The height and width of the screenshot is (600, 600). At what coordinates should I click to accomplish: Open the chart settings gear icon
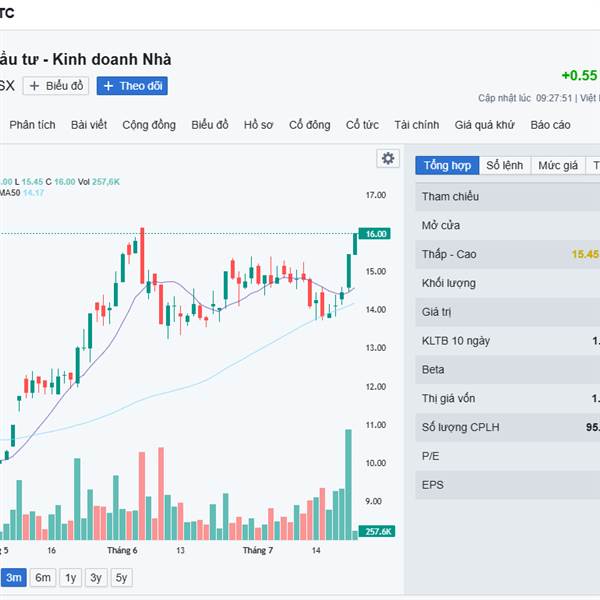(388, 158)
